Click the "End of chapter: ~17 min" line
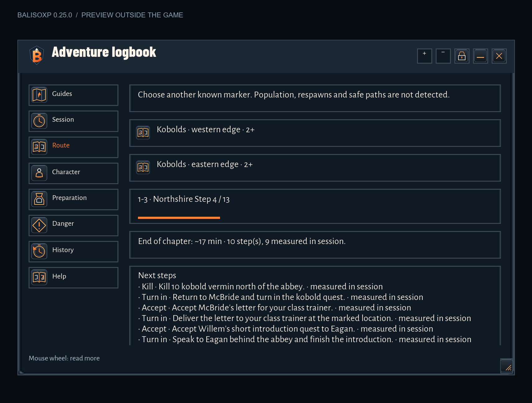 point(242,241)
